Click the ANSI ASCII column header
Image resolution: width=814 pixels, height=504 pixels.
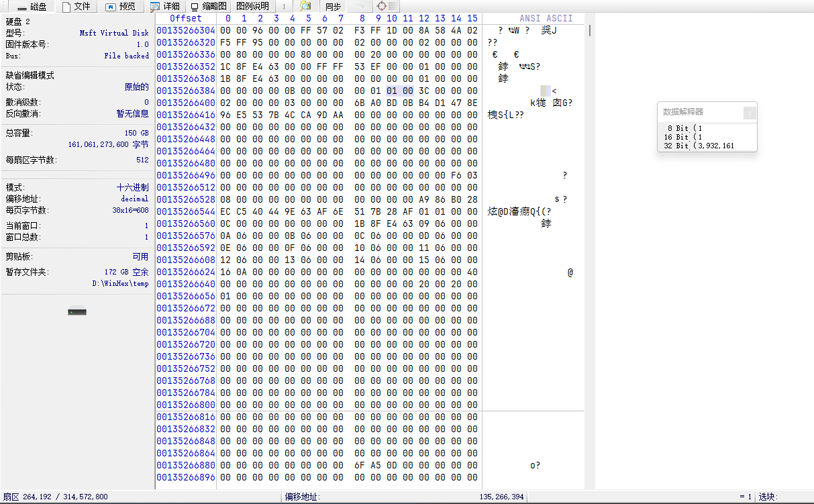coord(546,18)
